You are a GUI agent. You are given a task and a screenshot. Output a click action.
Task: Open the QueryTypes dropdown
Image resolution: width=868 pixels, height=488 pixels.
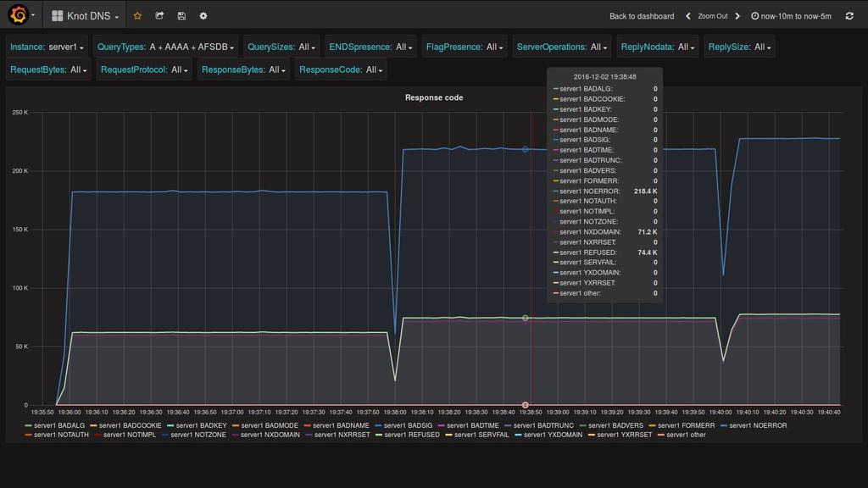(192, 47)
